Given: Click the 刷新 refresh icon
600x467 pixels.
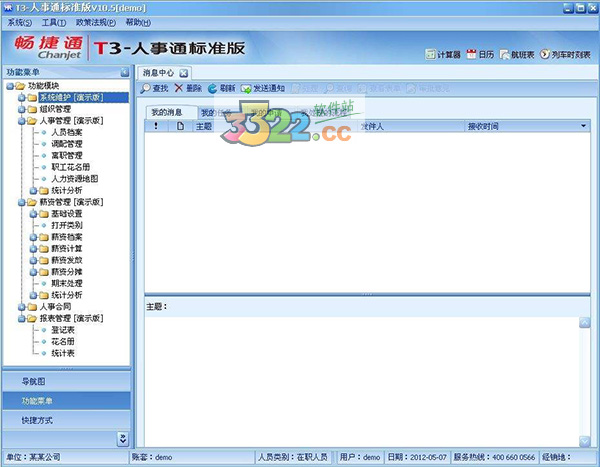Looking at the screenshot, I should point(212,88).
